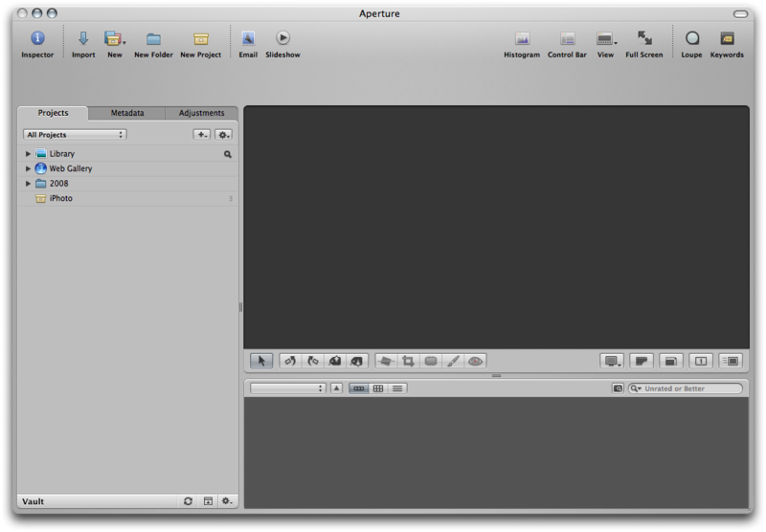The width and height of the screenshot is (766, 532).
Task: Select the Web Gallery row
Action: [127, 168]
